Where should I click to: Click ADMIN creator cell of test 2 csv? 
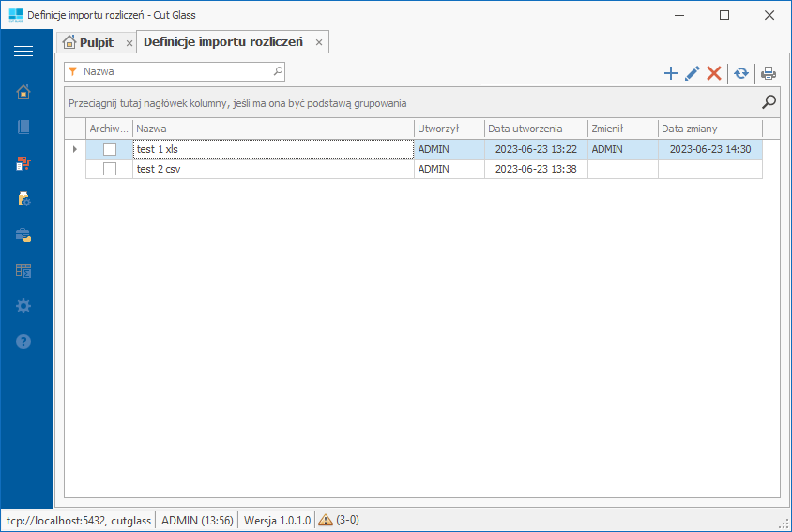(449, 169)
